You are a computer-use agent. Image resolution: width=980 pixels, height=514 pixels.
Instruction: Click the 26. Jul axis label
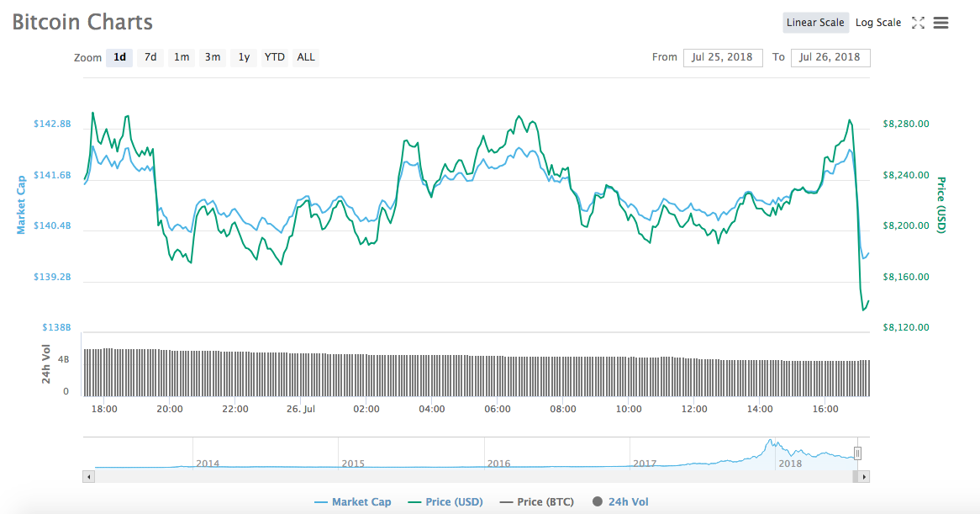click(x=301, y=409)
